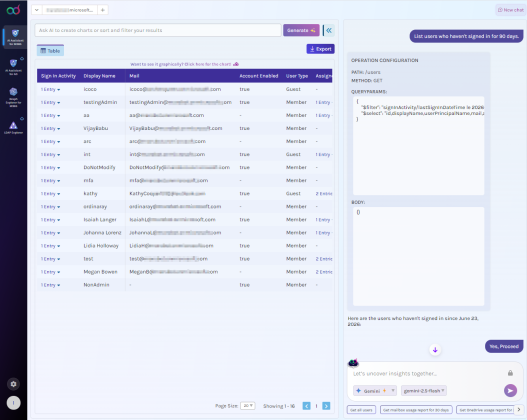
Task: Collapse the results panel with double chevron
Action: [329, 30]
